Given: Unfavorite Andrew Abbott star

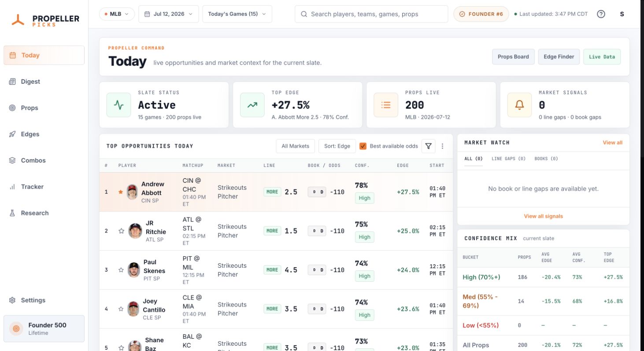Looking at the screenshot, I should coord(121,192).
